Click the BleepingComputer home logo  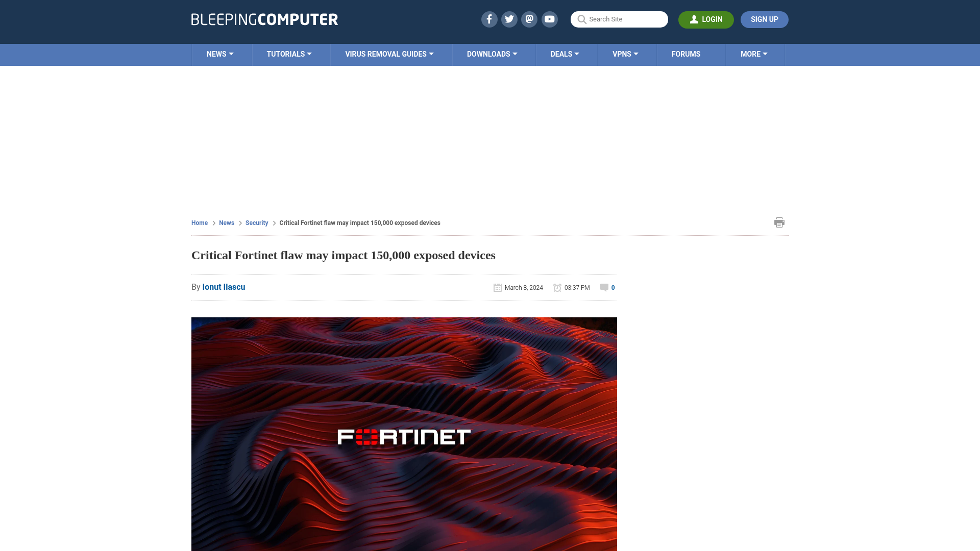[264, 19]
